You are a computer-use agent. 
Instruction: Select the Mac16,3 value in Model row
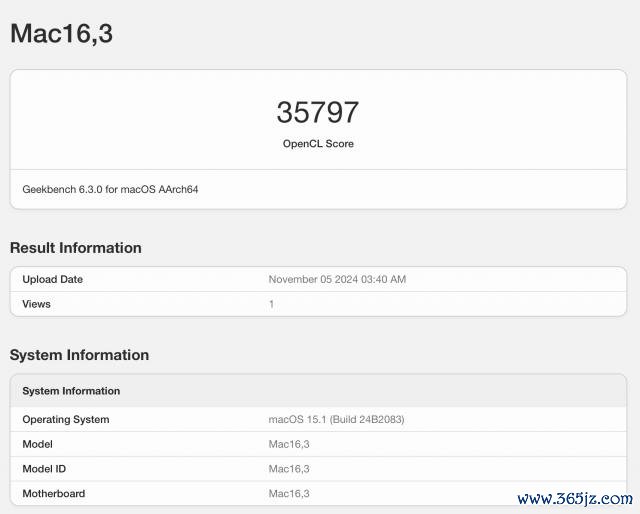pyautogui.click(x=289, y=444)
